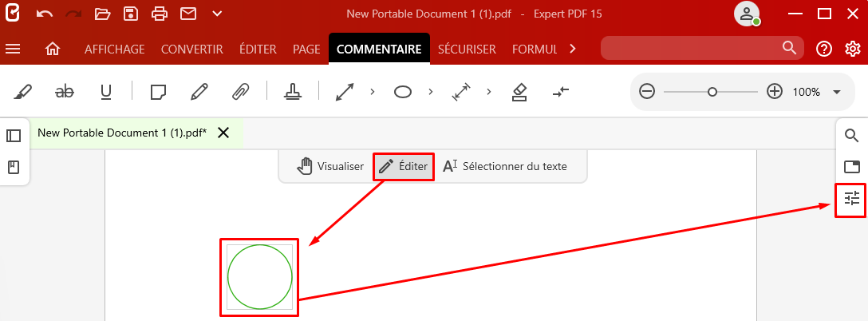The height and width of the screenshot is (321, 868).
Task: Zoom in with the plus button
Action: pyautogui.click(x=775, y=92)
